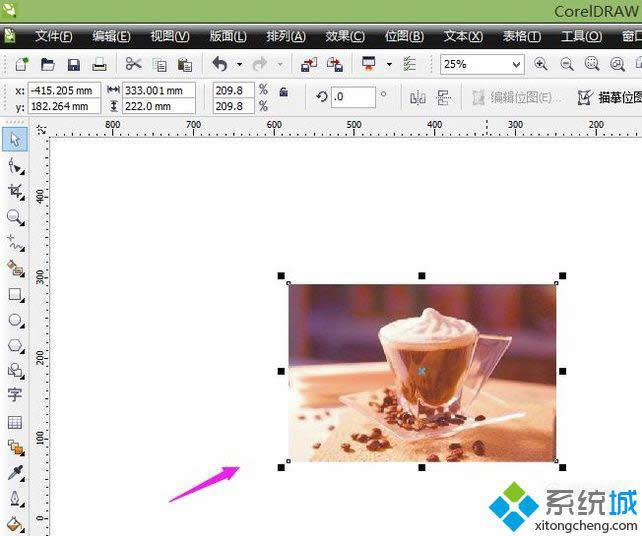Click the Import icon
Screen dimensions: 642x536
point(309,64)
